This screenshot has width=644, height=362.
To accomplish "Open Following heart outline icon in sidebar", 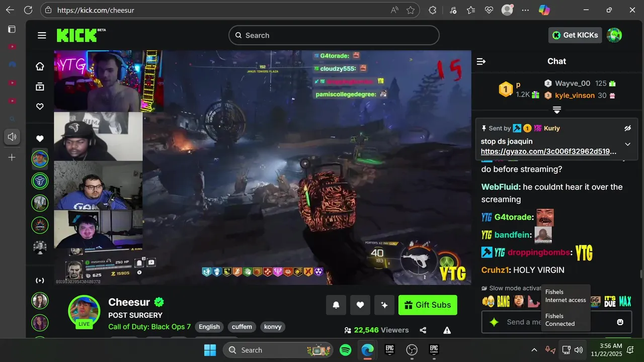I will (40, 107).
